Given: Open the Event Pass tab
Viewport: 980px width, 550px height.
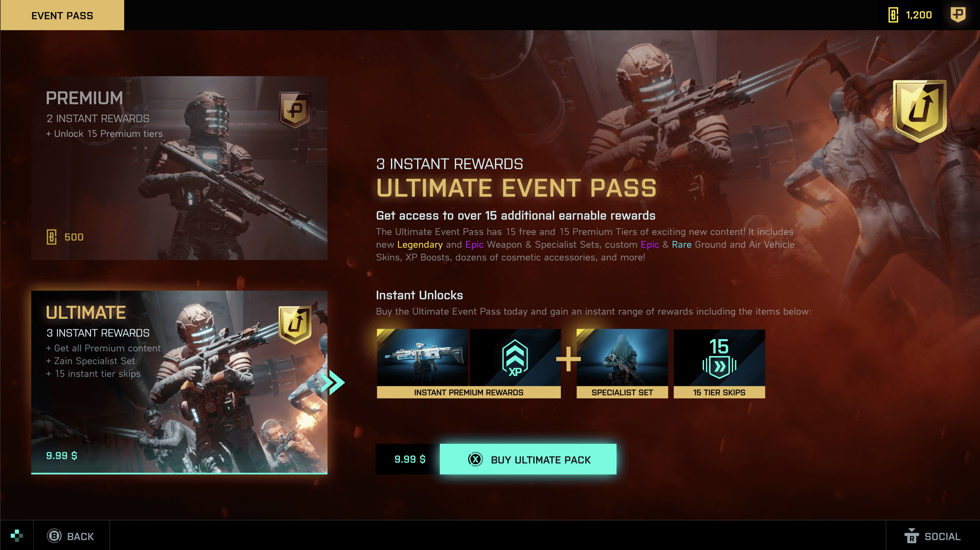Looking at the screenshot, I should (62, 15).
